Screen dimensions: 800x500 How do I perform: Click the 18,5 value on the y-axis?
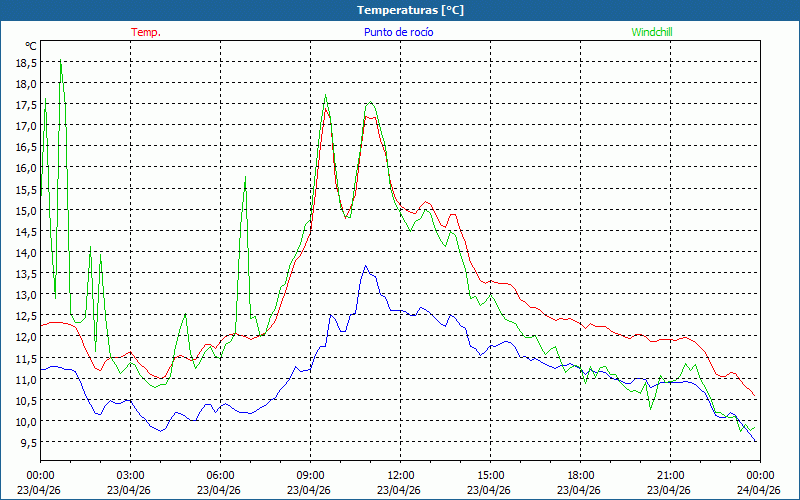[26, 62]
